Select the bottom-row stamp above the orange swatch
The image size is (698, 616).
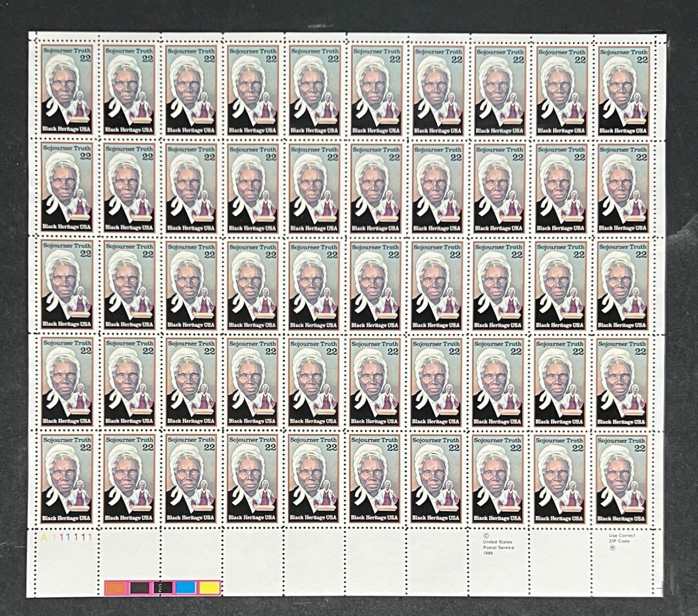(129, 480)
